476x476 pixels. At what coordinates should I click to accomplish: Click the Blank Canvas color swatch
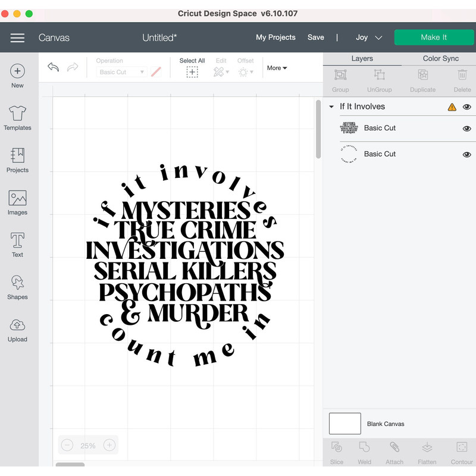click(x=345, y=424)
